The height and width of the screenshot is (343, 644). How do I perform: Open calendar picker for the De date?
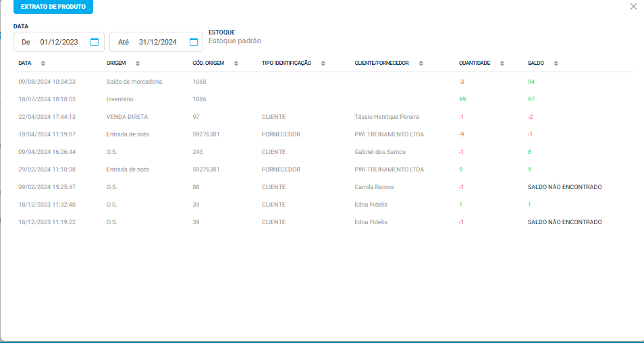click(x=95, y=42)
